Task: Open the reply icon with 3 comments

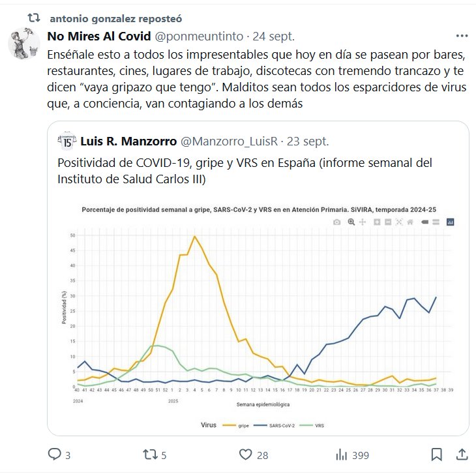Action: (55, 454)
